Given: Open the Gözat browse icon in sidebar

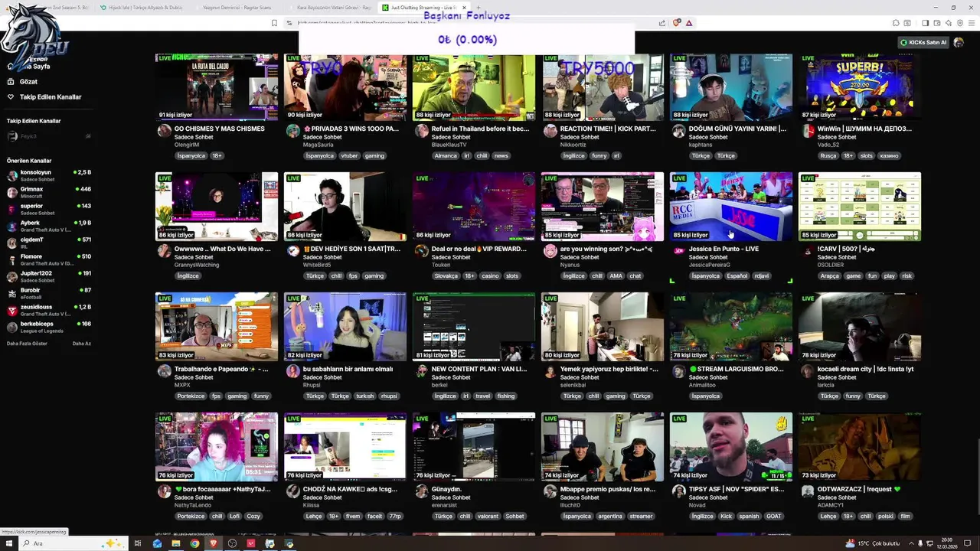Looking at the screenshot, I should 11,81.
